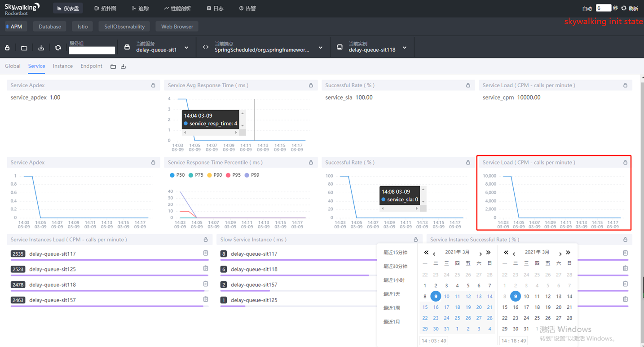
Task: Open the 告警 alarm menu
Action: 247,9
